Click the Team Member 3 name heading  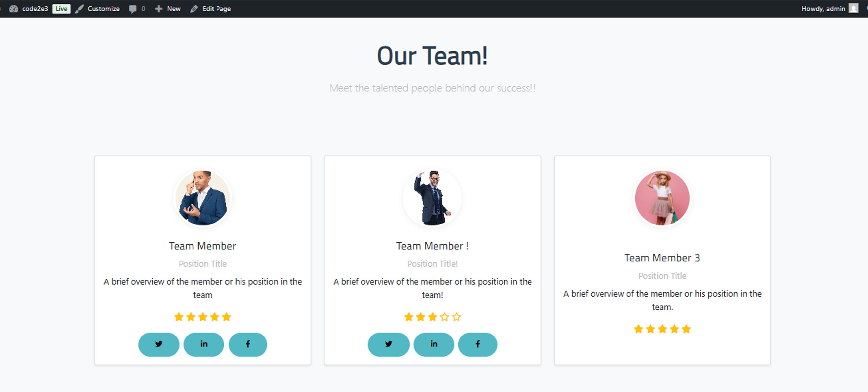662,258
